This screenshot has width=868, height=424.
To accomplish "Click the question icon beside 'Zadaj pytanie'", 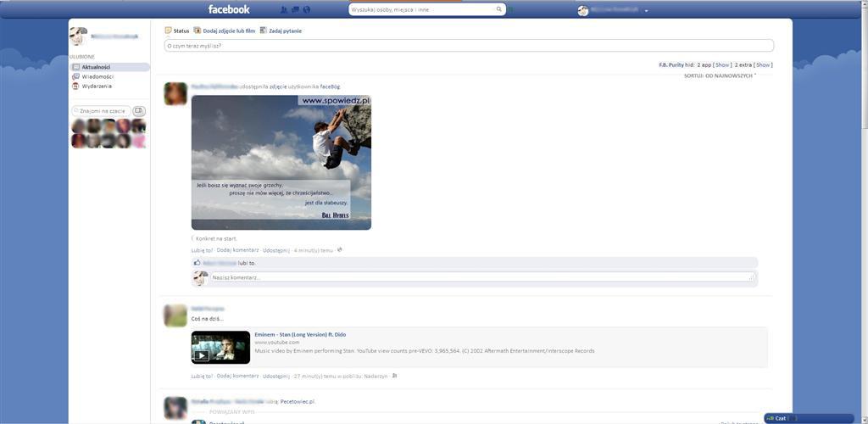I will click(x=264, y=31).
